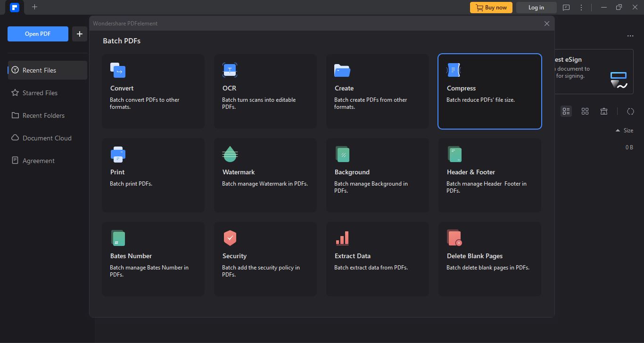Image resolution: width=644 pixels, height=343 pixels.
Task: Switch to list view layout
Action: click(566, 111)
